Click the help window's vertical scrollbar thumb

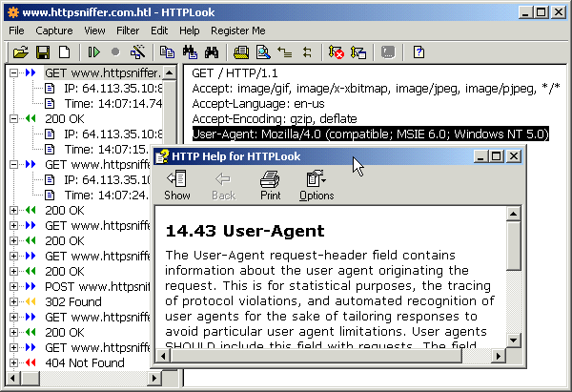coord(513,246)
